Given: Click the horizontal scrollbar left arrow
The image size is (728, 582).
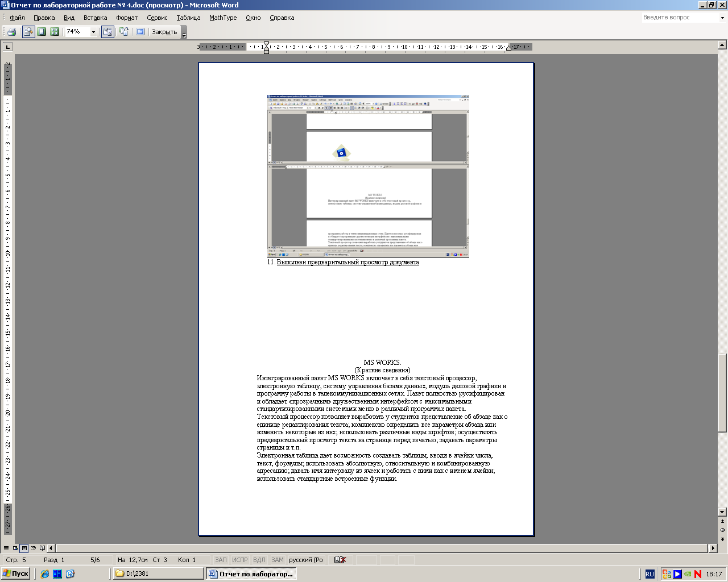Looking at the screenshot, I should tap(51, 548).
